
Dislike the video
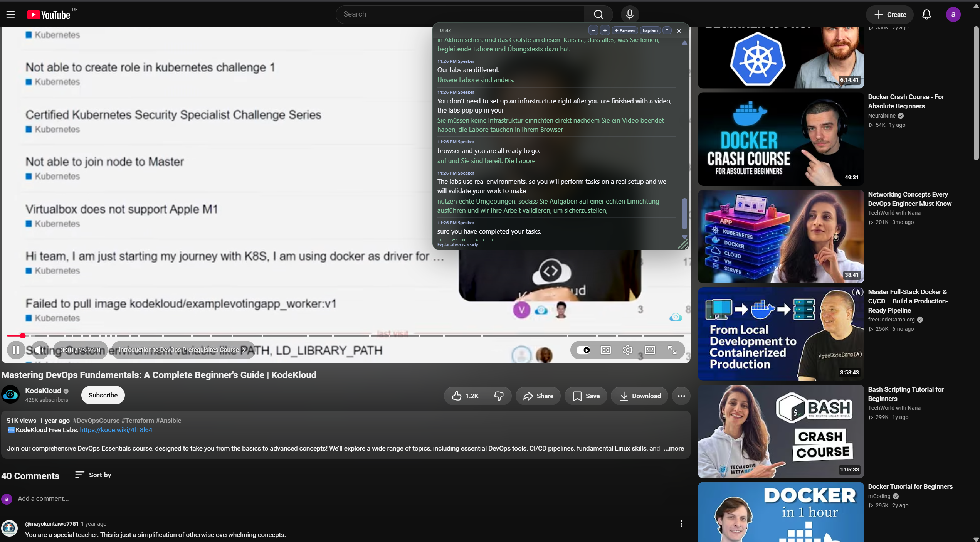499,396
